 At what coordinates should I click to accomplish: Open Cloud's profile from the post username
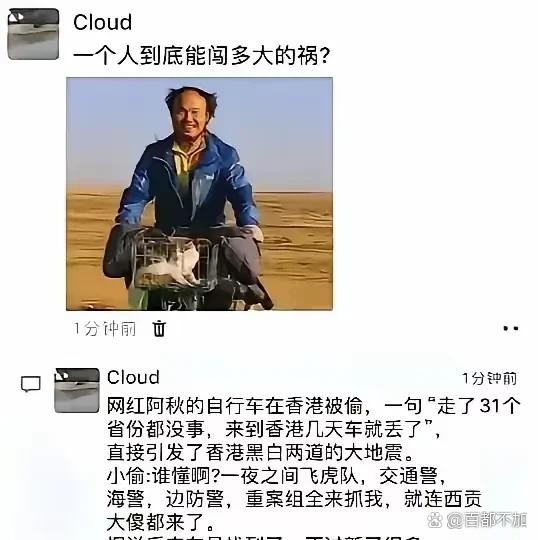tap(102, 22)
